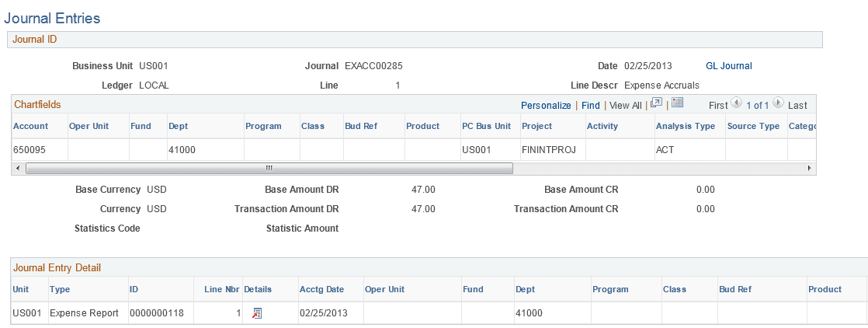This screenshot has width=868, height=328.
Task: Open the GL Journal link
Action: [x=728, y=66]
